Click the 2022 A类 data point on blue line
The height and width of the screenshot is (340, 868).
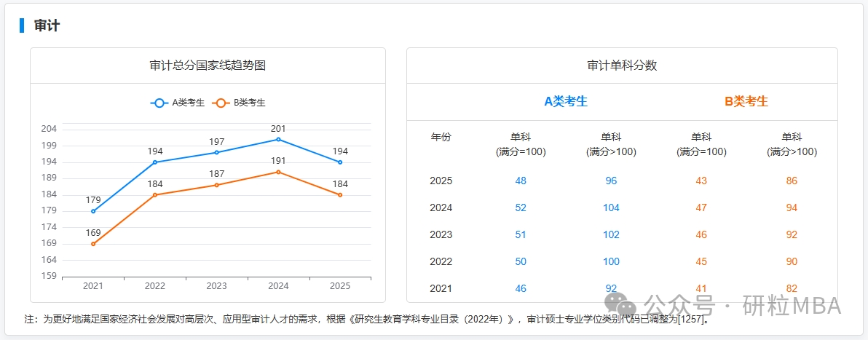point(155,162)
